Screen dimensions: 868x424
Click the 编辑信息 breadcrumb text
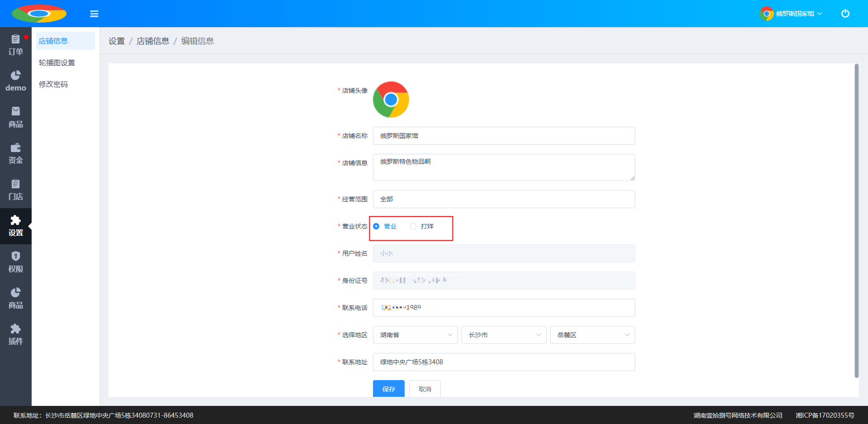coord(198,41)
